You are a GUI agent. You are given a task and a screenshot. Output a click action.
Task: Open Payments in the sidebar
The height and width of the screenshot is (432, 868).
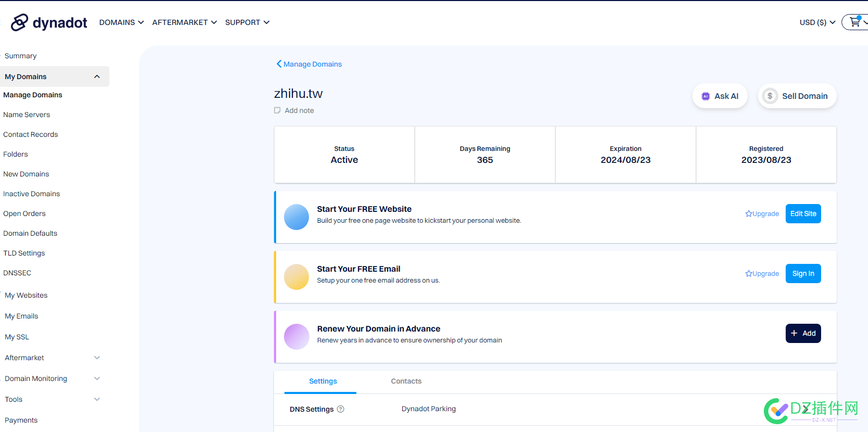(21, 420)
